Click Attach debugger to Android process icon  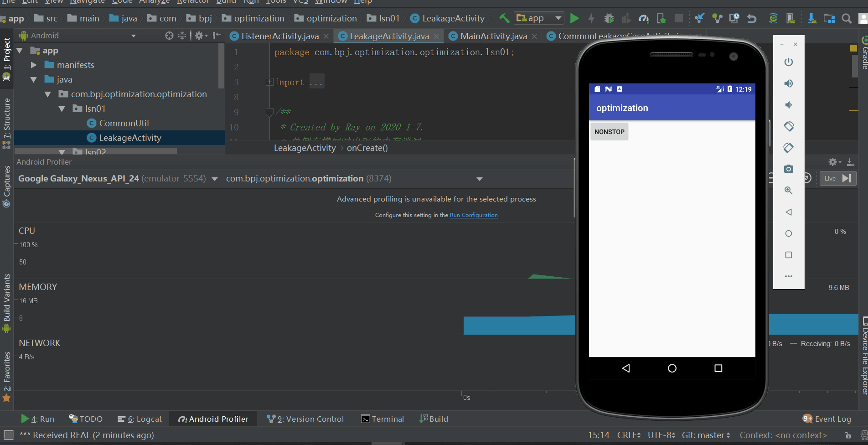point(661,18)
